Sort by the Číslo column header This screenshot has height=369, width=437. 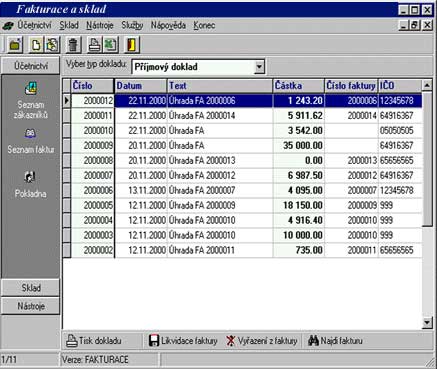coord(92,86)
